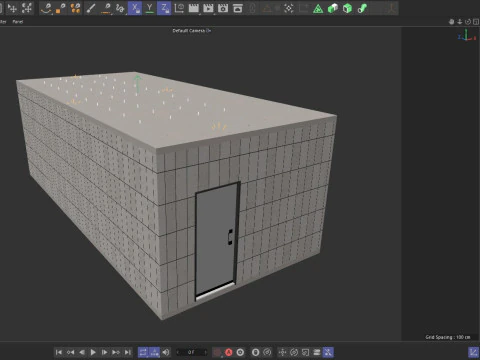Click the dotted-square snap icon in toolbar
The height and width of the screenshot is (360, 480).
click(x=289, y=8)
